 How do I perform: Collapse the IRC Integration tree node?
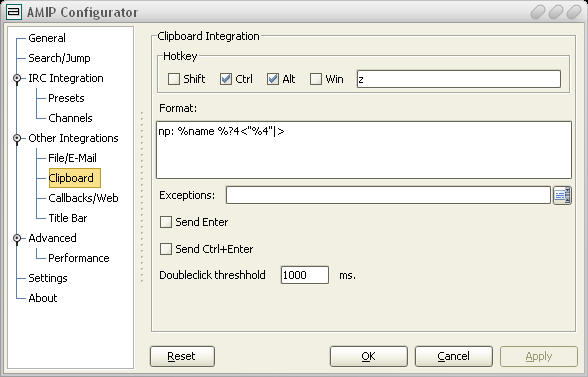17,78
